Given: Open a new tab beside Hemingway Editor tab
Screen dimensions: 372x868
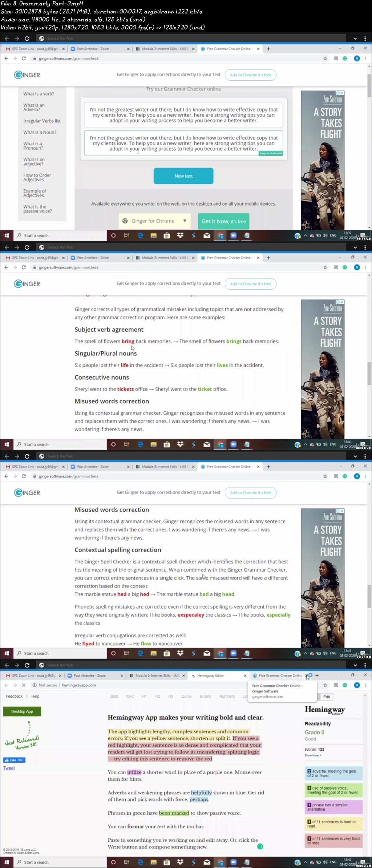Looking at the screenshot, I should 317,675.
